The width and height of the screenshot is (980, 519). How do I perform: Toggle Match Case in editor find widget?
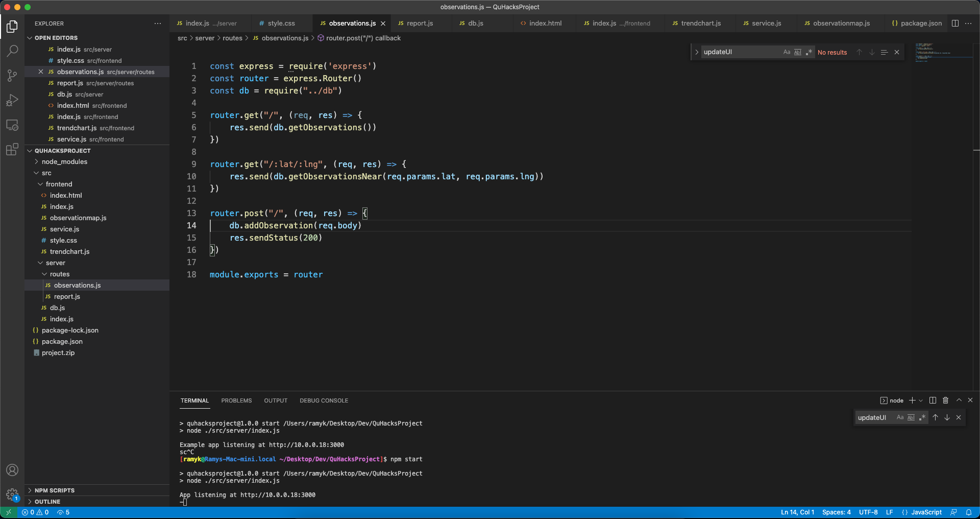pyautogui.click(x=787, y=52)
